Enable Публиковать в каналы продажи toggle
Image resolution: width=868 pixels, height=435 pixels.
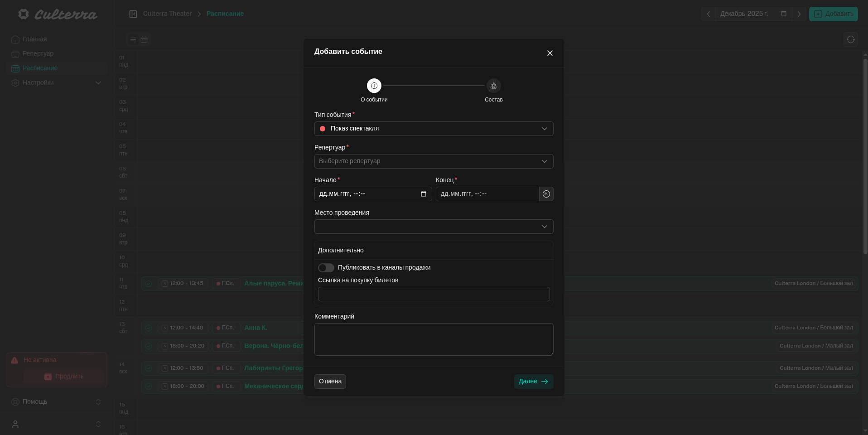pyautogui.click(x=326, y=268)
